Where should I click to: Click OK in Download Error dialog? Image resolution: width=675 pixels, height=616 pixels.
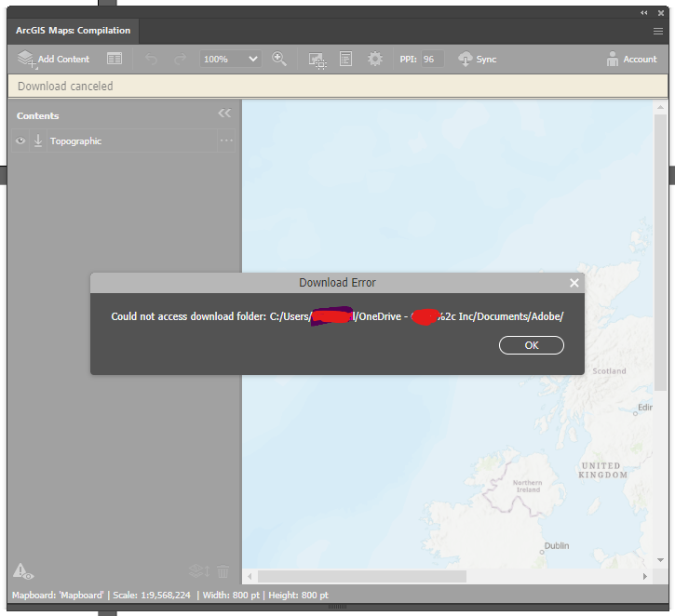click(x=532, y=345)
